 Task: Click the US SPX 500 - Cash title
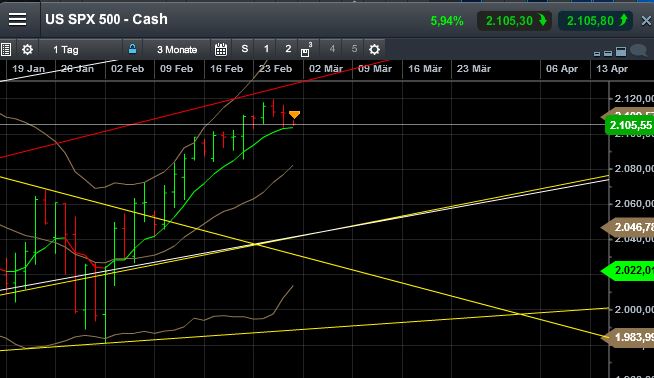pyautogui.click(x=106, y=19)
